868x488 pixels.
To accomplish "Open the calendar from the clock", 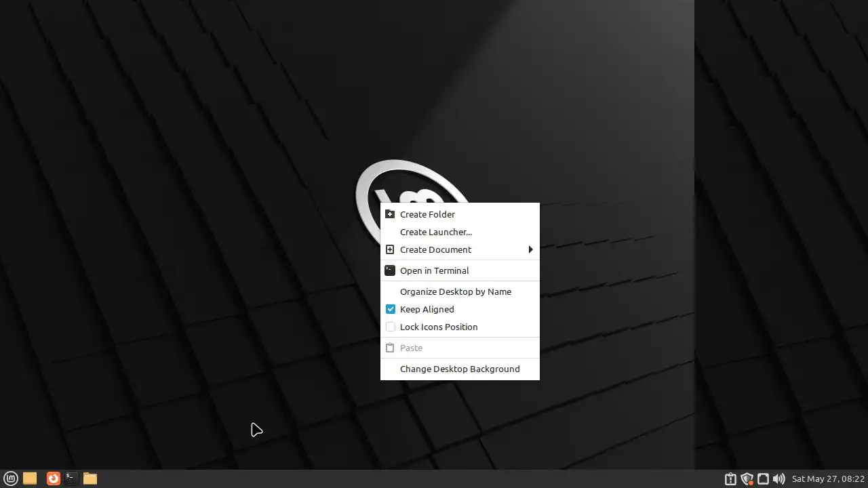I will tap(828, 479).
